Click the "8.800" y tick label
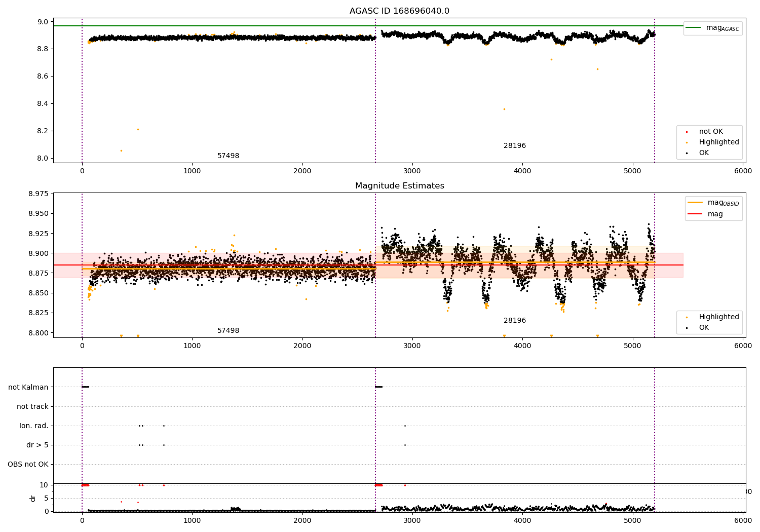Viewport: 760px width, 532px height. (38, 333)
